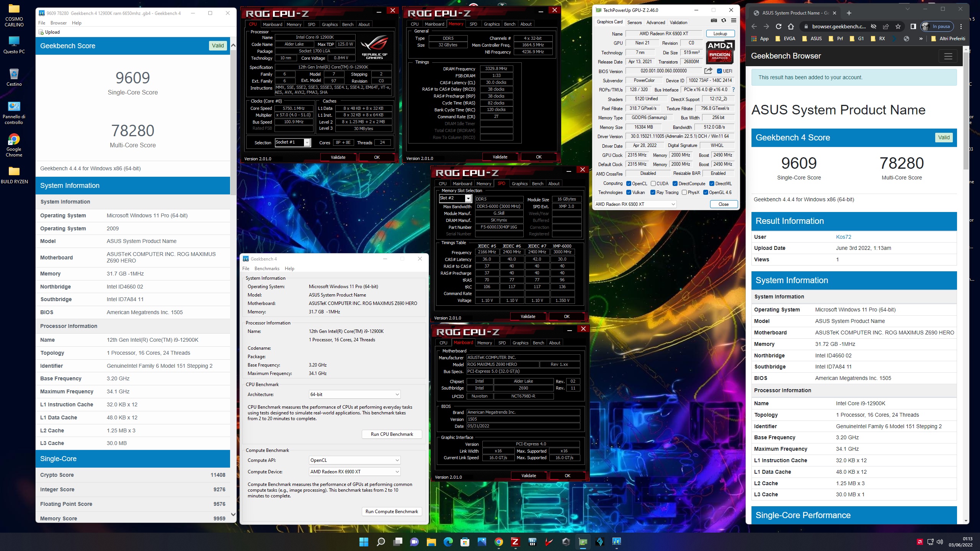Bookmark this page with the star icon
The image size is (980, 551).
898,26
